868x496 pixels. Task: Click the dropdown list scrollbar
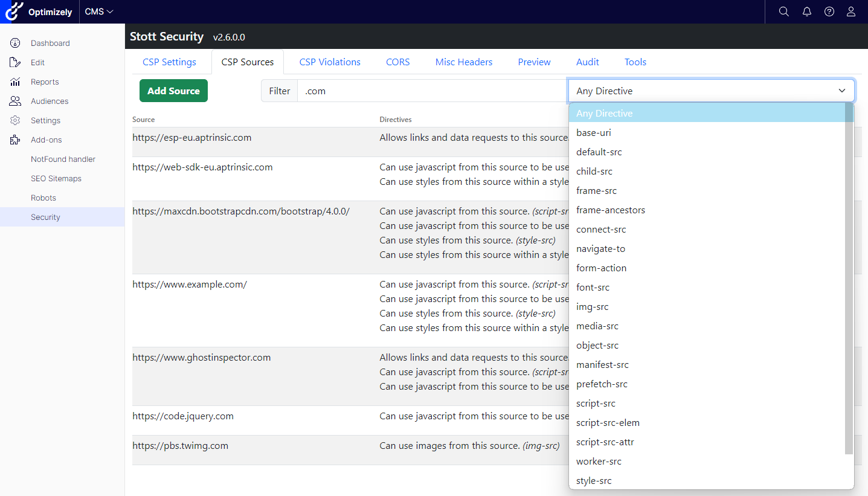point(849,278)
